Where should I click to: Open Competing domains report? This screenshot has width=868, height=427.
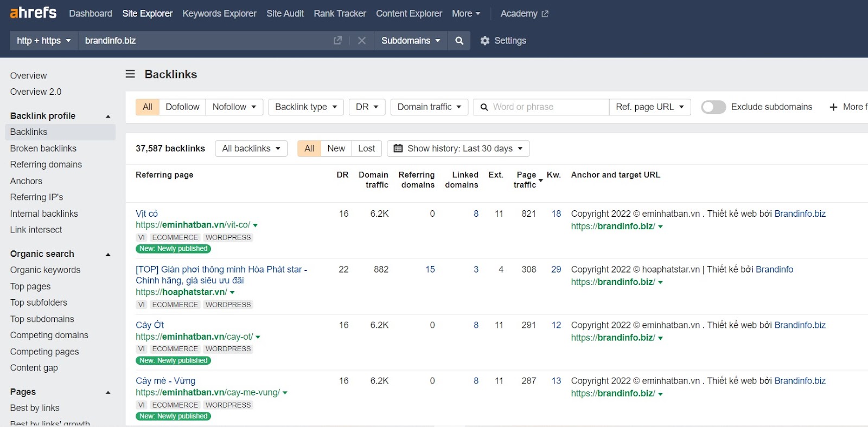point(49,335)
